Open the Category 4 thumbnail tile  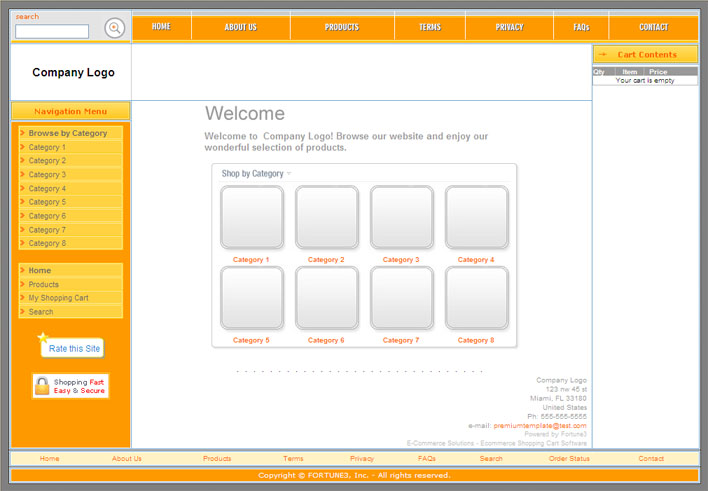click(476, 217)
